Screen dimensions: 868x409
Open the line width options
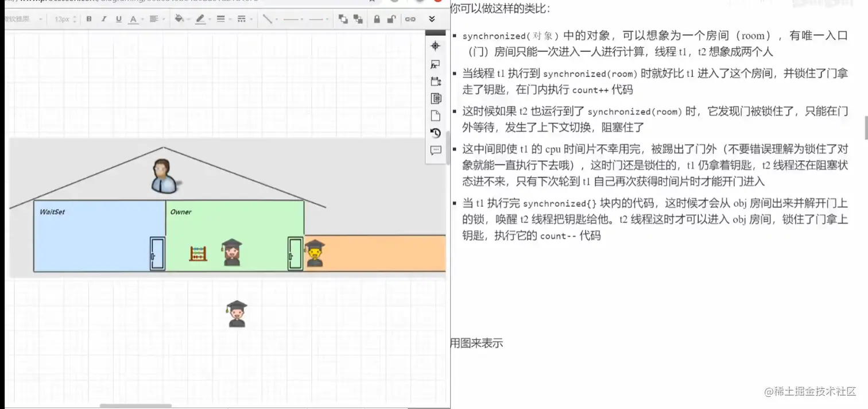tap(220, 19)
